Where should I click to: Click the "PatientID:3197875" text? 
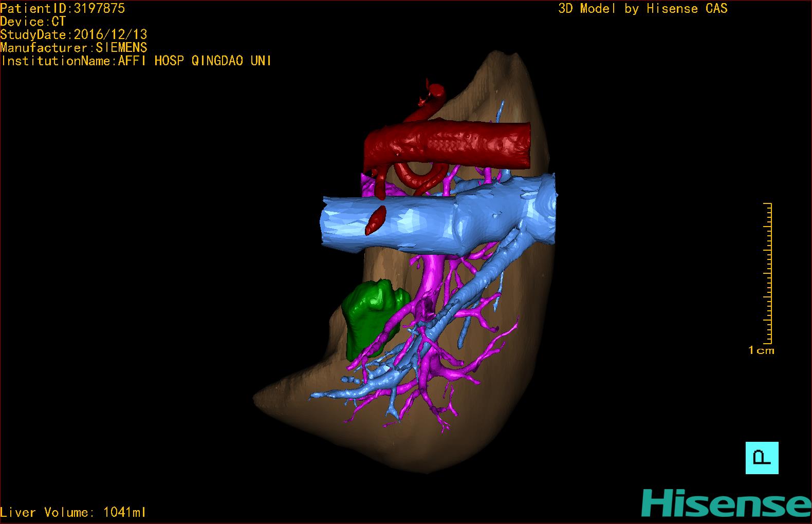63,8
